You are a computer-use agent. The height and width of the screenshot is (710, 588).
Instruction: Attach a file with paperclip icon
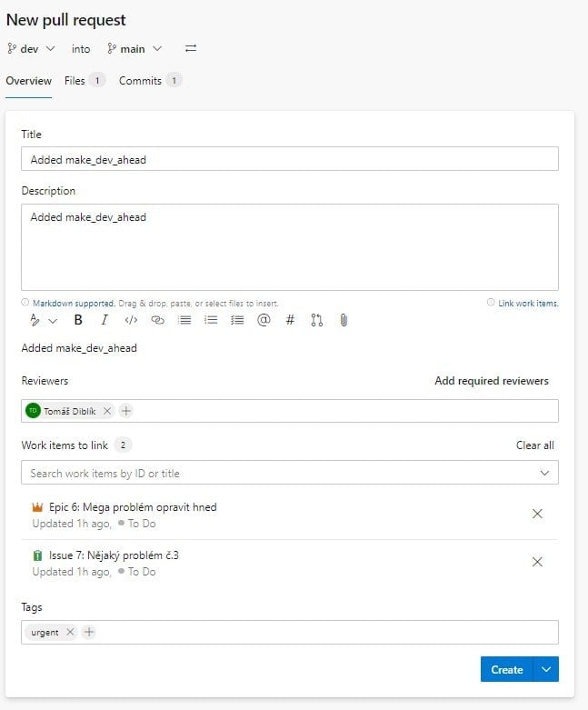(344, 320)
